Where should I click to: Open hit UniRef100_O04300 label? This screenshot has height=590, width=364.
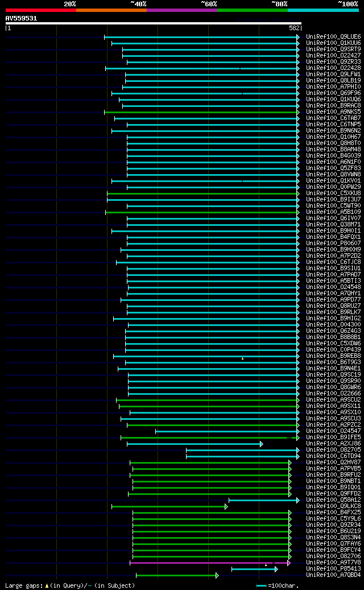pyautogui.click(x=333, y=324)
